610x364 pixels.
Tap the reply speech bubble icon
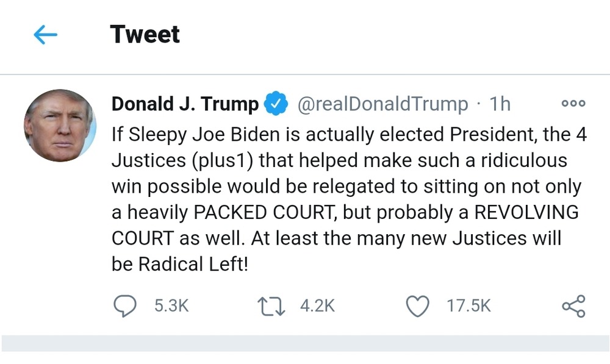coord(125,305)
